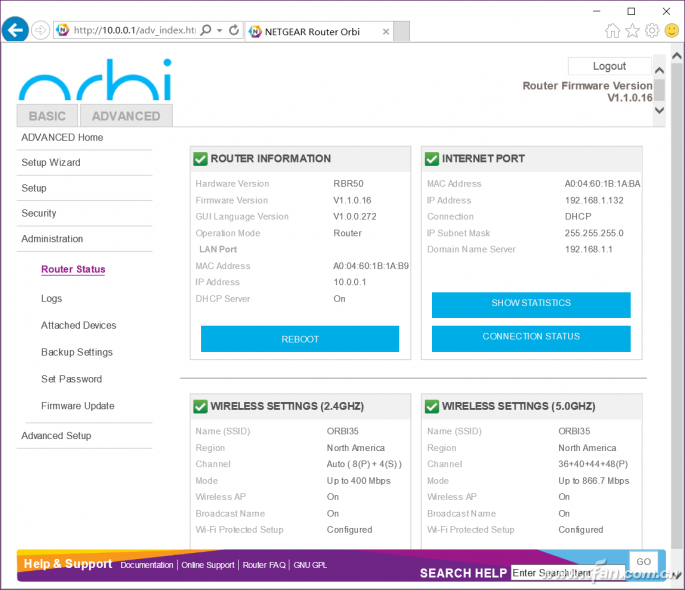Switch to the BASIC tab
The width and height of the screenshot is (685, 590).
click(47, 116)
